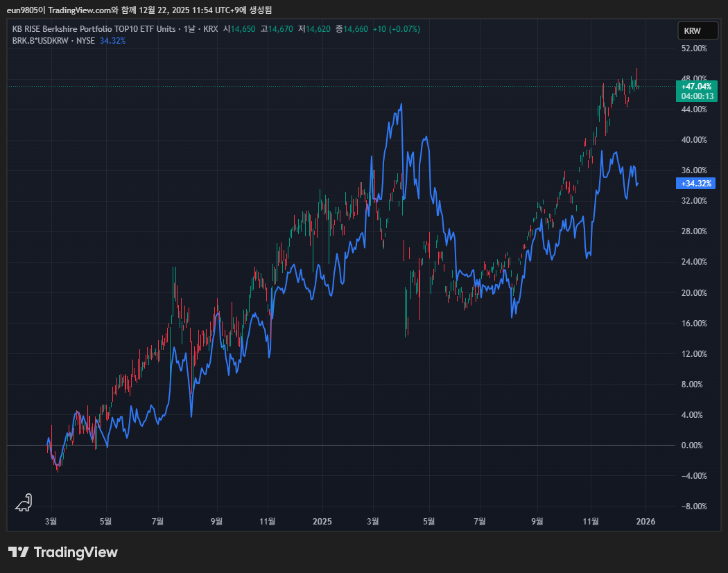Click the closing price value 14,660

point(356,29)
